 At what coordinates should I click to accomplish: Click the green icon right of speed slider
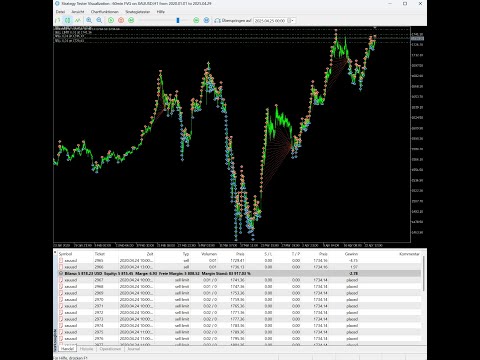coord(196,20)
